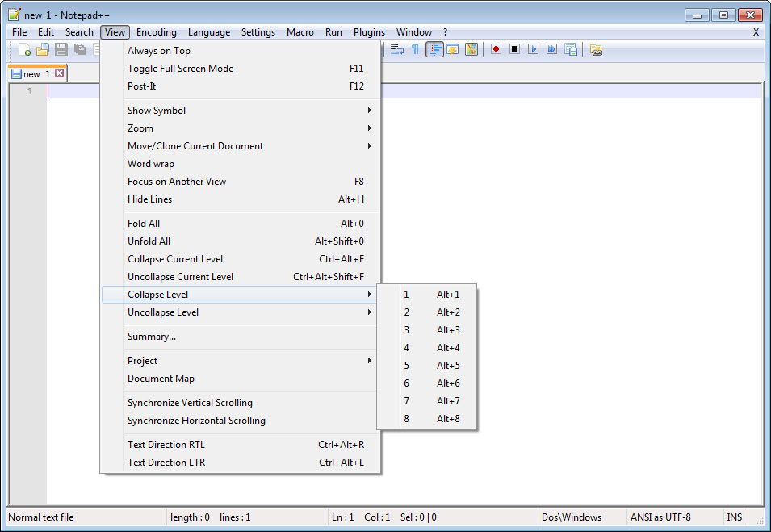Expand the Project submenu

[240, 360]
